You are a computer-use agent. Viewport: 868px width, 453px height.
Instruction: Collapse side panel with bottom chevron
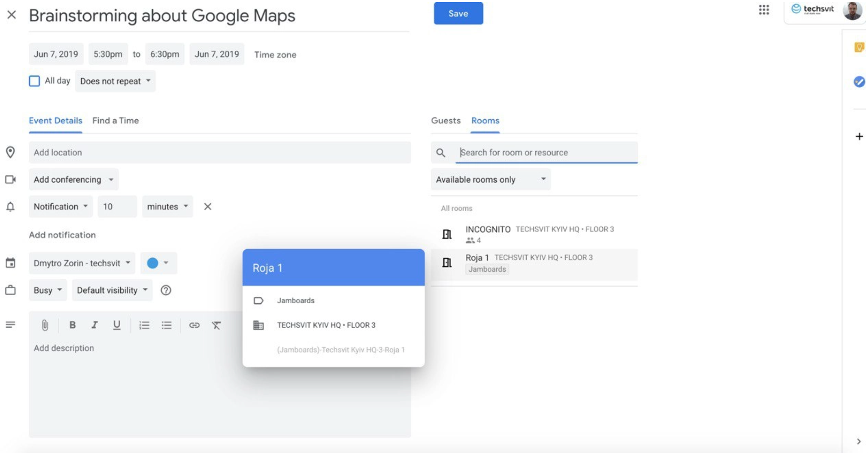[x=859, y=441]
